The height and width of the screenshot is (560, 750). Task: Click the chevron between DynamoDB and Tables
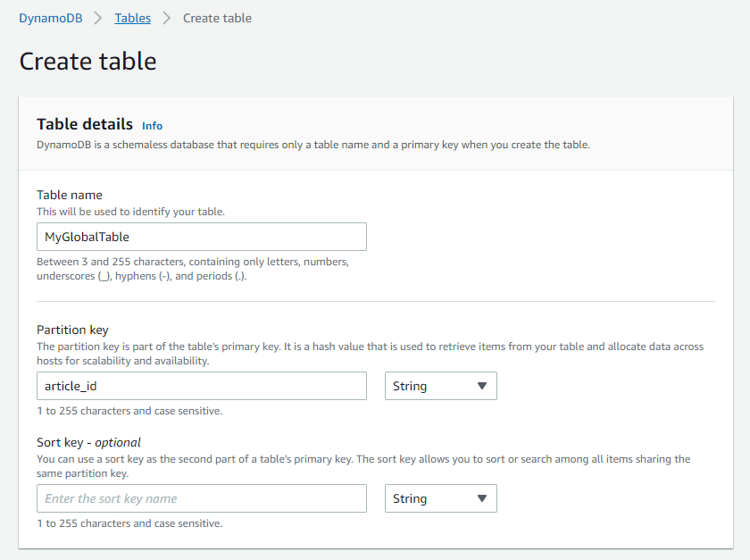pyautogui.click(x=99, y=18)
